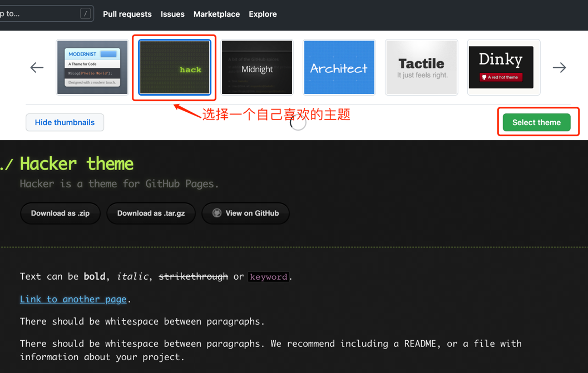Open Pull requests in the top navigation
588x373 pixels.
pos(127,14)
